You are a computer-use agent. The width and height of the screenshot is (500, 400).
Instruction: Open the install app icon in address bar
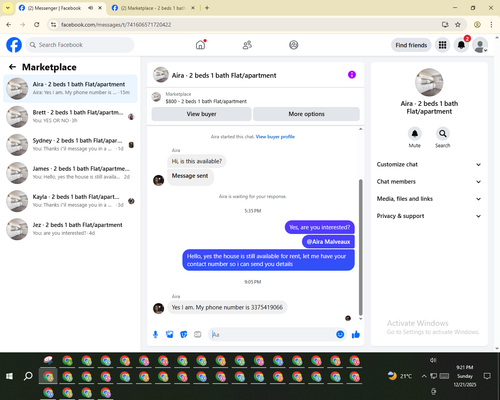(x=445, y=24)
